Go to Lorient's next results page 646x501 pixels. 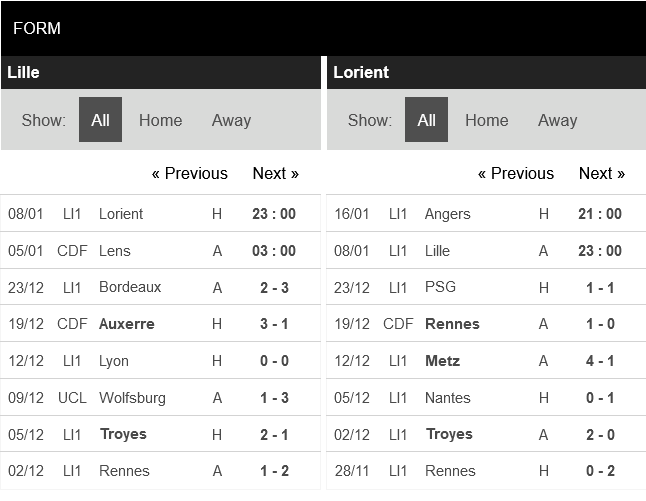pos(601,173)
